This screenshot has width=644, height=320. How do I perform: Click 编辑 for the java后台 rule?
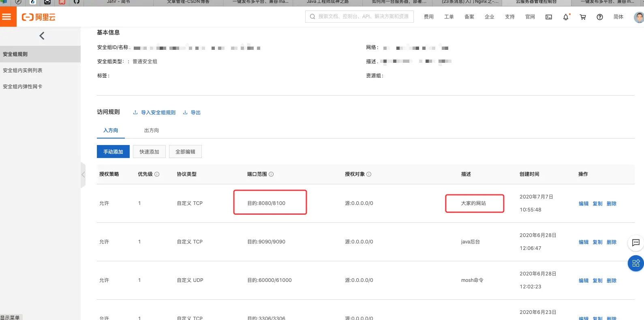584,242
